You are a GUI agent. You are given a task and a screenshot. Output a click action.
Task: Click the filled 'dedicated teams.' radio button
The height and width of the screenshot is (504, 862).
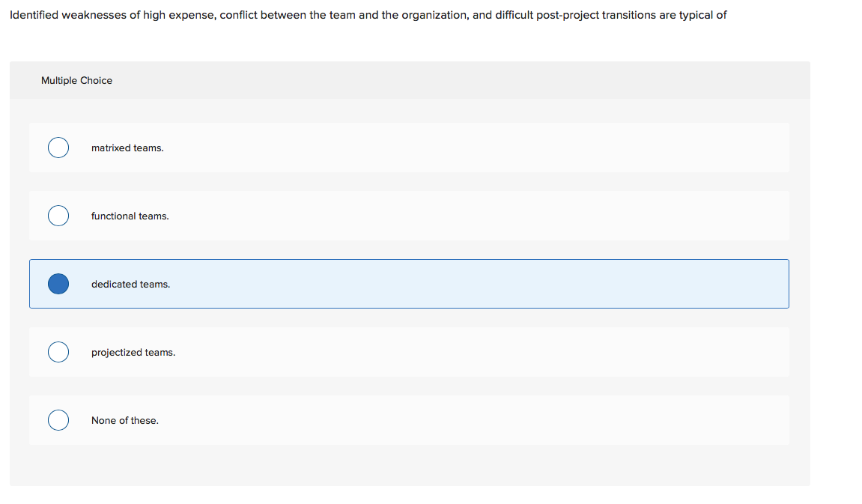click(x=58, y=284)
